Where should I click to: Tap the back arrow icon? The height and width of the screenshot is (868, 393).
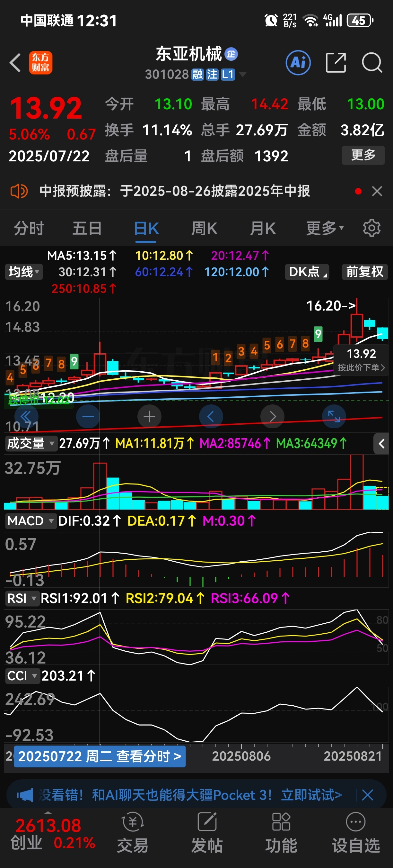tap(15, 63)
